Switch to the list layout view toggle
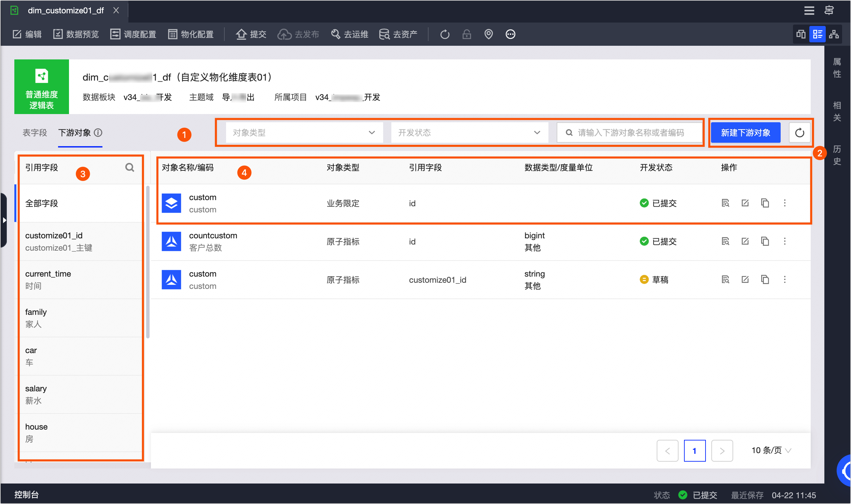The image size is (851, 504). 818,34
